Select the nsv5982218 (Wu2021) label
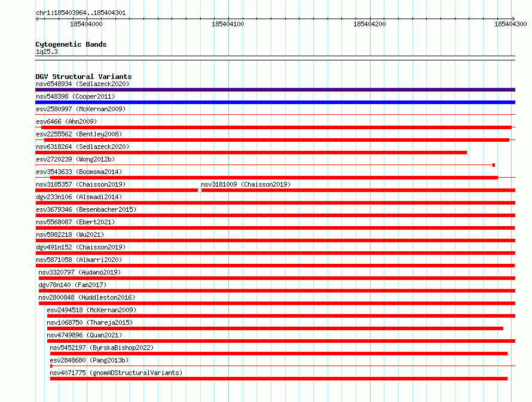The width and height of the screenshot is (532, 402). 70,234
